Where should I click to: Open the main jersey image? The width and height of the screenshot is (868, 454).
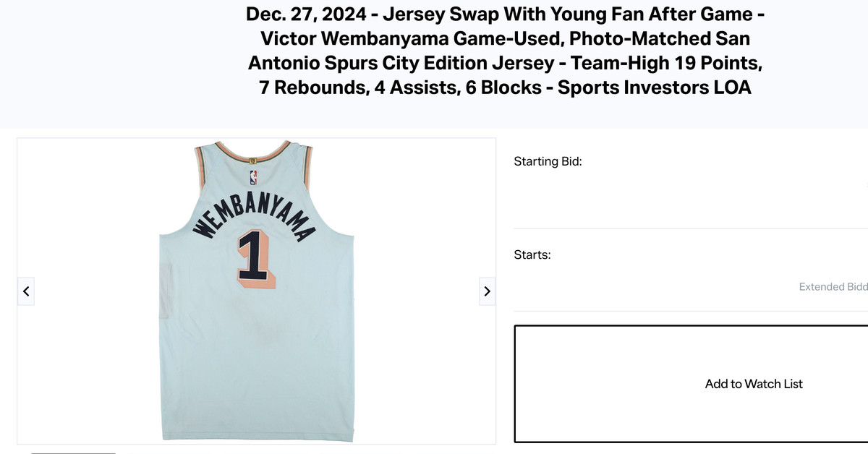tap(257, 291)
